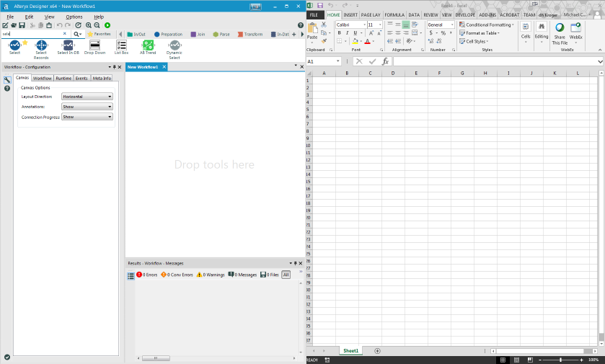Save the Alteryx workflow
This screenshot has height=364, width=605.
tap(22, 25)
